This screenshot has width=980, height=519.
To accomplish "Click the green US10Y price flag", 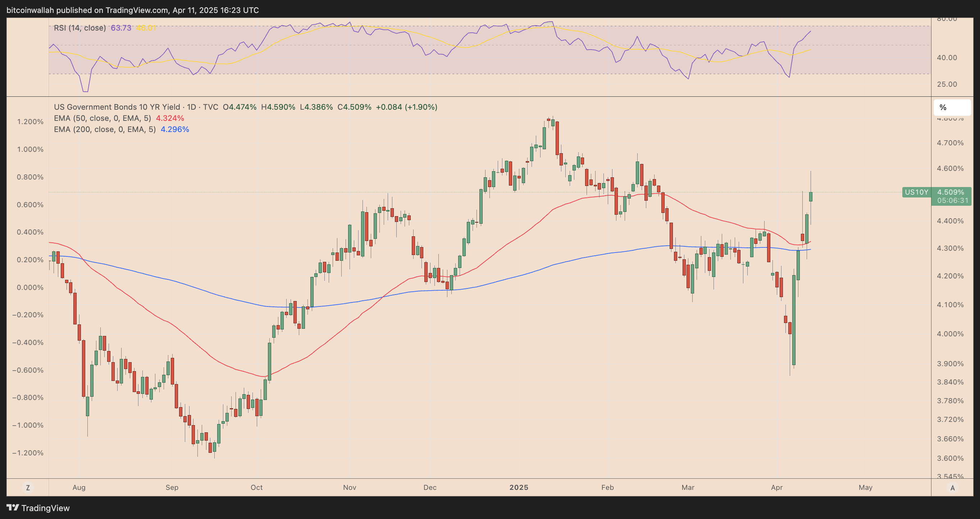I will [x=917, y=192].
